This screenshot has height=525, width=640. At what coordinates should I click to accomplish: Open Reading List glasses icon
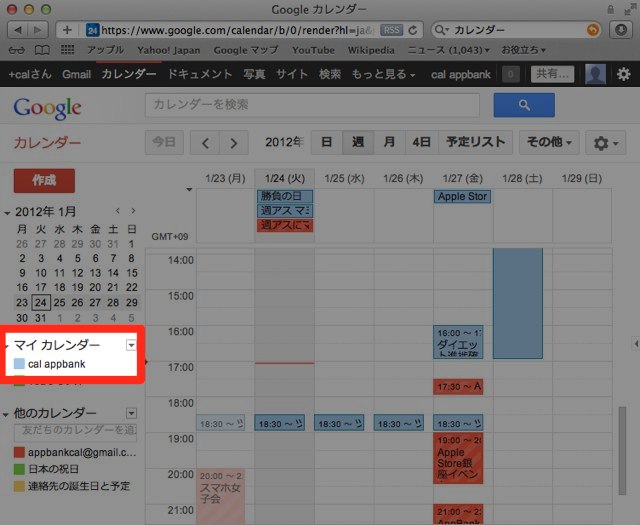tap(17, 50)
